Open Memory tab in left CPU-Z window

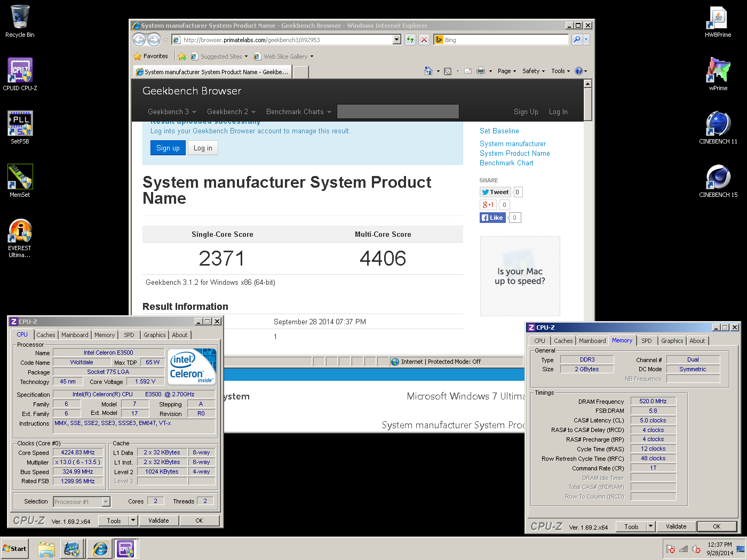(105, 335)
